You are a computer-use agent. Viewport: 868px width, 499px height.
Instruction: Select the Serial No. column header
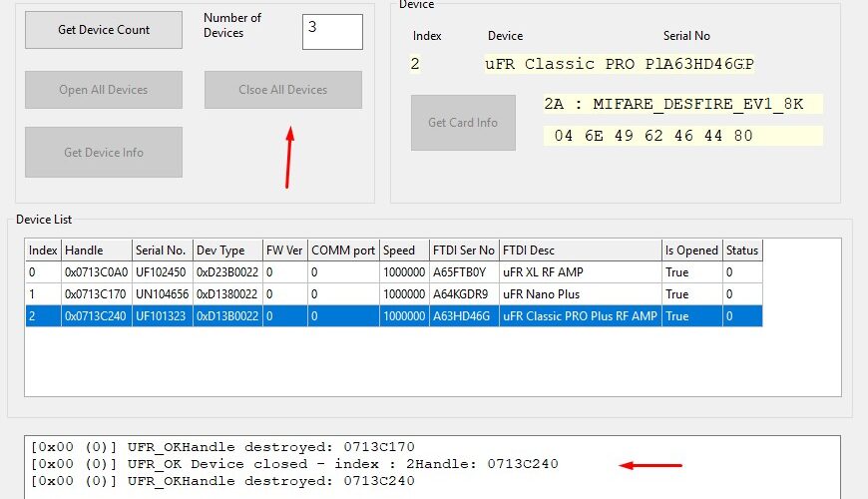pyautogui.click(x=163, y=250)
